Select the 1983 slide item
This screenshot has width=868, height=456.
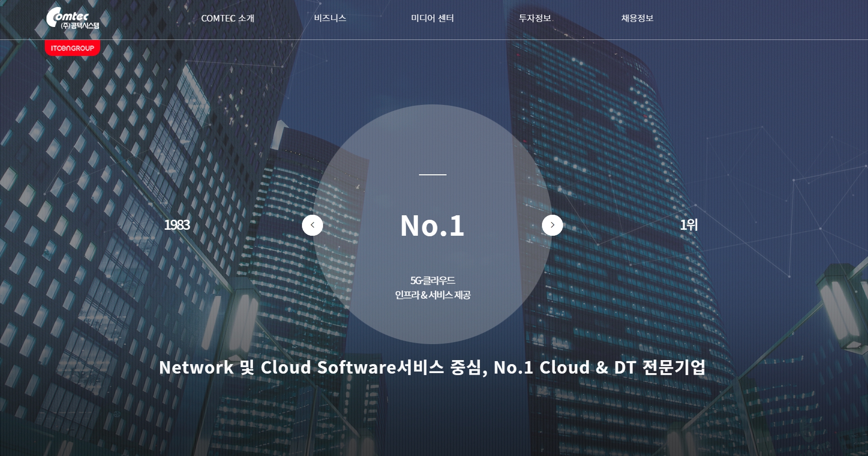coord(177,225)
